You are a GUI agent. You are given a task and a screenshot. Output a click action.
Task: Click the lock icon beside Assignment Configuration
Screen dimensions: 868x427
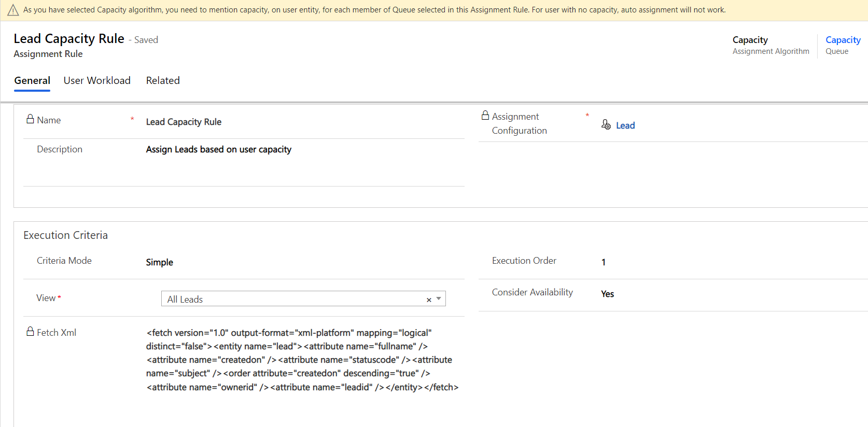485,116
